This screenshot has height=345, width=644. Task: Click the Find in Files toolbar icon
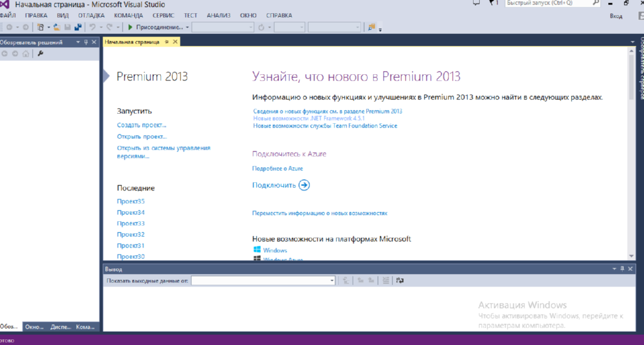click(x=371, y=27)
